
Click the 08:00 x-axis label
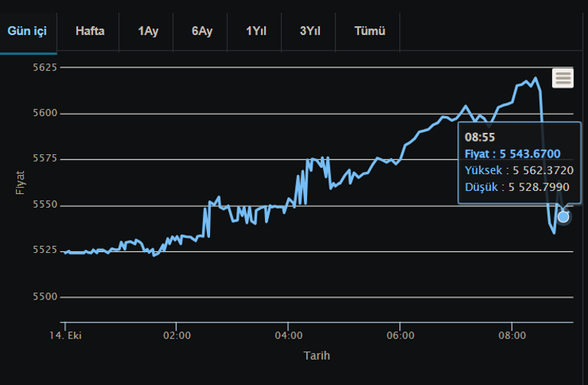point(512,335)
